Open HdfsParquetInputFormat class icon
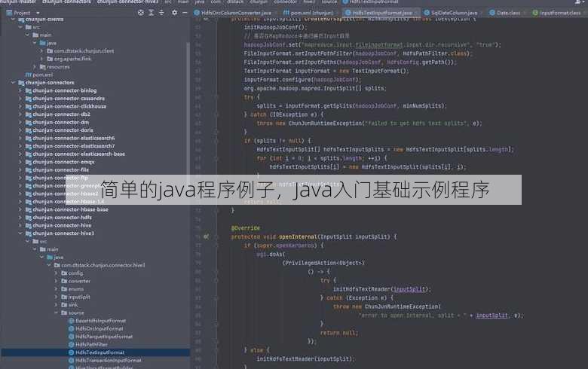This screenshot has width=588, height=369. 72,337
